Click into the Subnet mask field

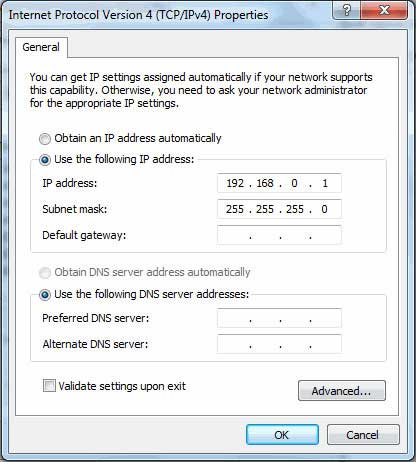click(x=279, y=209)
